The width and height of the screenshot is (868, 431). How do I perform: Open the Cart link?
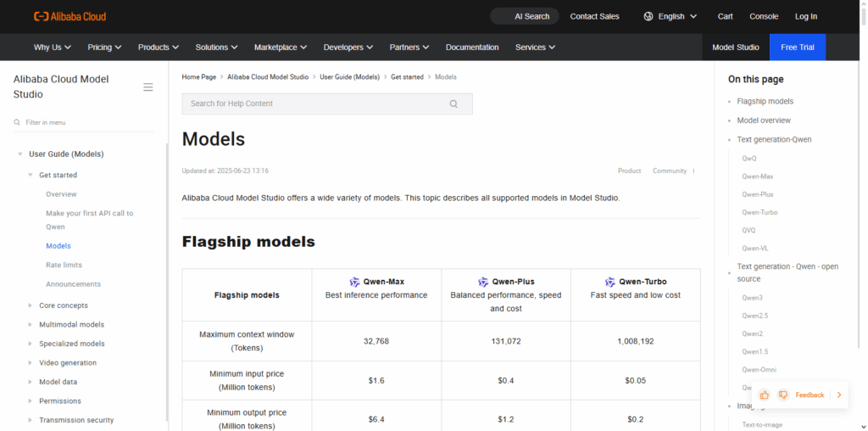(x=726, y=17)
